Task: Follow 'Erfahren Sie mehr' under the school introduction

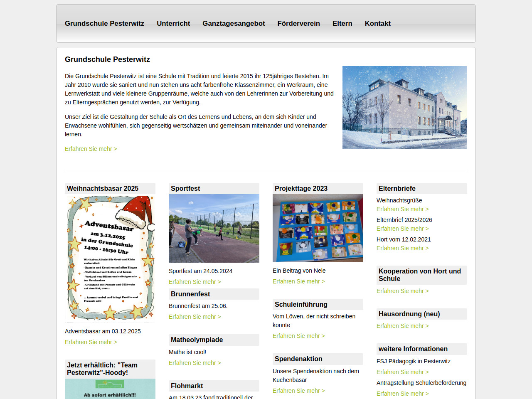Action: click(x=91, y=149)
